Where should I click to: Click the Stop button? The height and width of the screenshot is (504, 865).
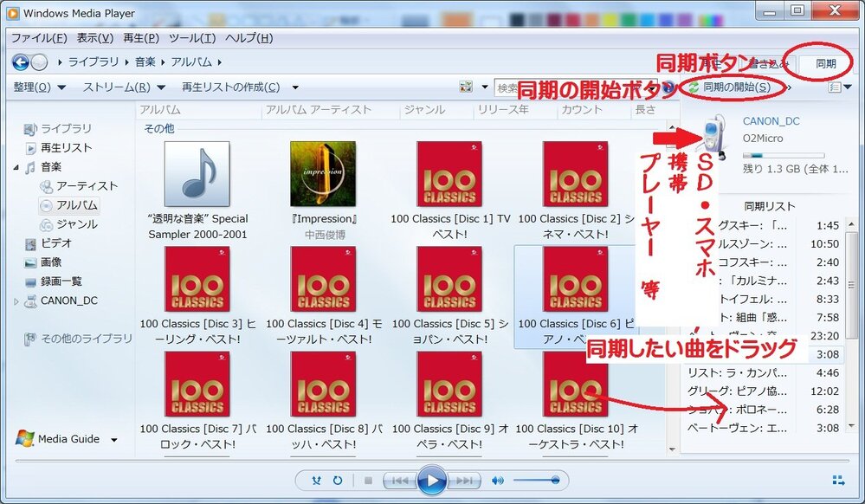(x=368, y=481)
